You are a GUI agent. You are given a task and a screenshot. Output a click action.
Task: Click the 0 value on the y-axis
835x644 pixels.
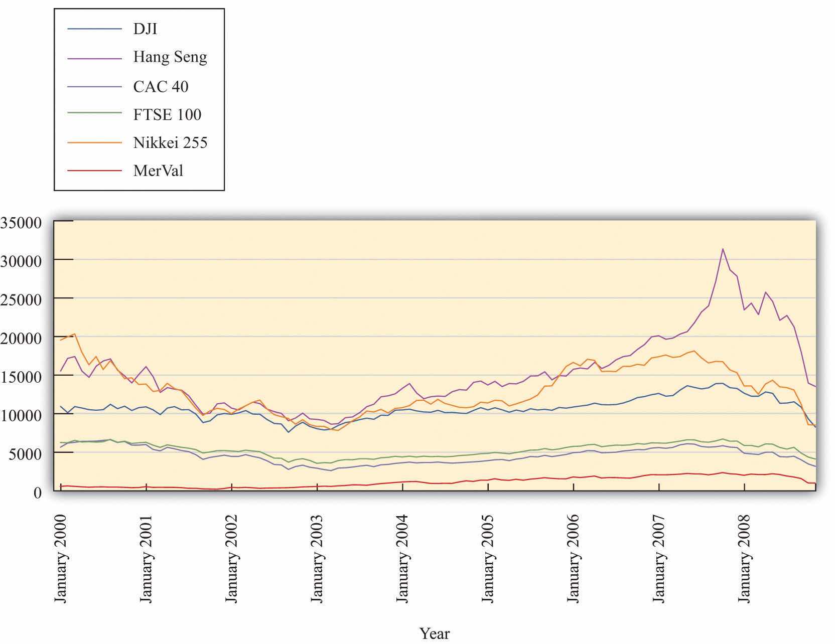click(x=37, y=493)
